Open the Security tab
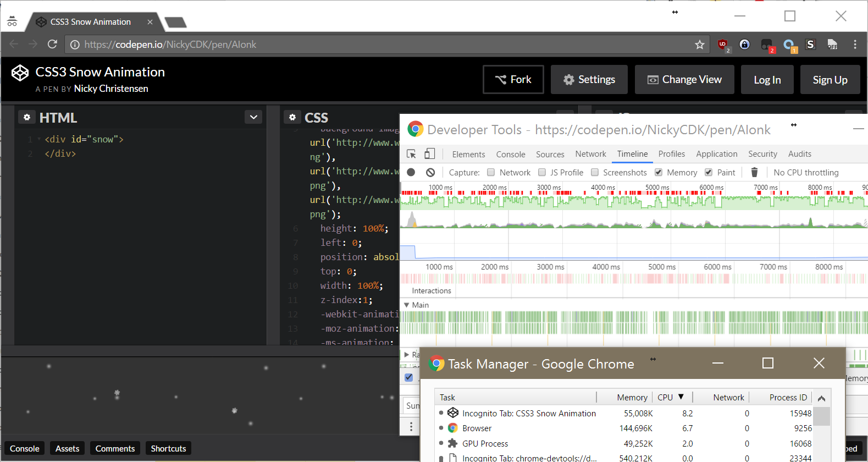Image resolution: width=868 pixels, height=462 pixels. click(x=762, y=154)
